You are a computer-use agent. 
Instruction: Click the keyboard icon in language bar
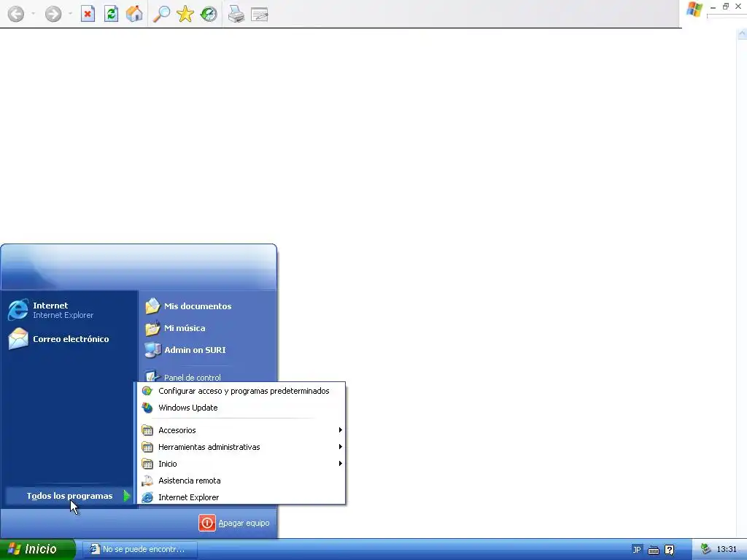pyautogui.click(x=654, y=550)
